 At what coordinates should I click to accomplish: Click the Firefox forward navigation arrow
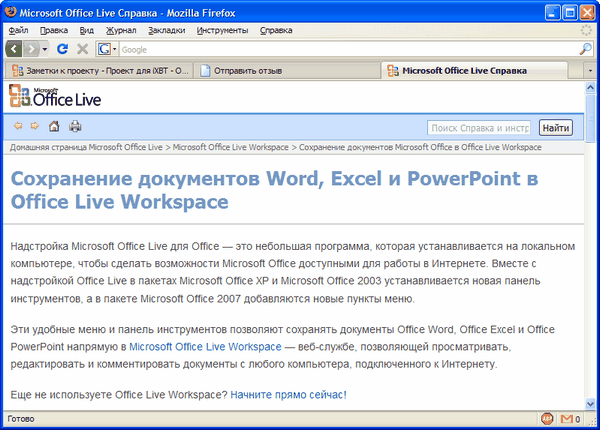[x=31, y=49]
